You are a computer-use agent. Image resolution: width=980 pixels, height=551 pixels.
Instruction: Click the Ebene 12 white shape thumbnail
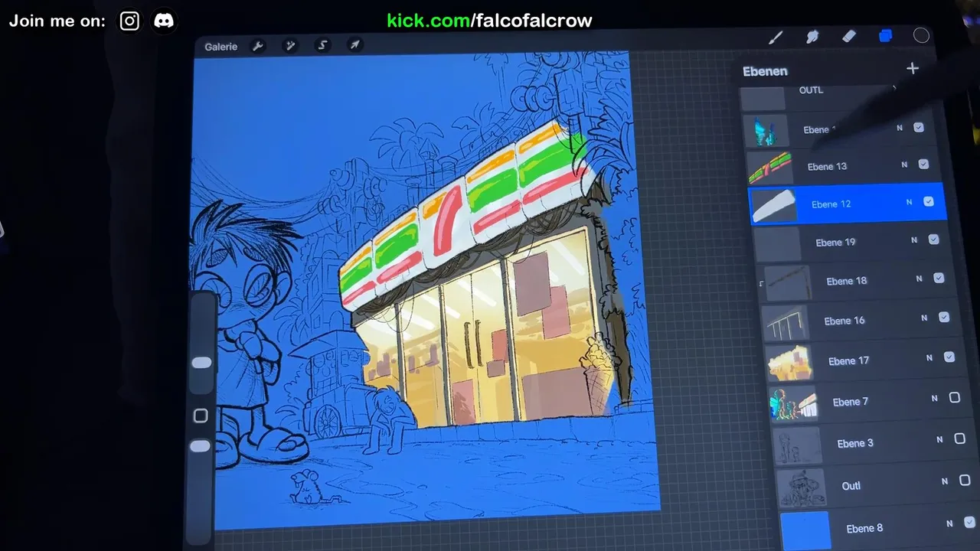775,206
